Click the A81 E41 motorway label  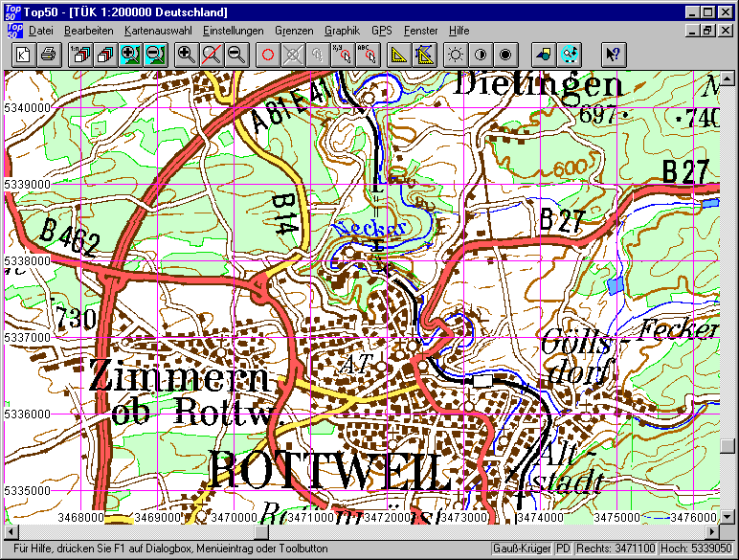pyautogui.click(x=290, y=106)
